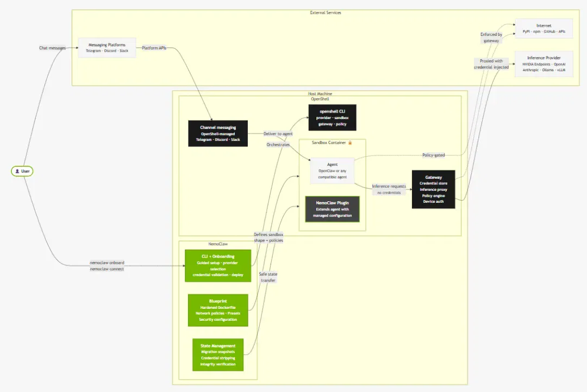This screenshot has width=587, height=392.
Task: Click the CLI + Onboarding green box
Action: (218, 266)
